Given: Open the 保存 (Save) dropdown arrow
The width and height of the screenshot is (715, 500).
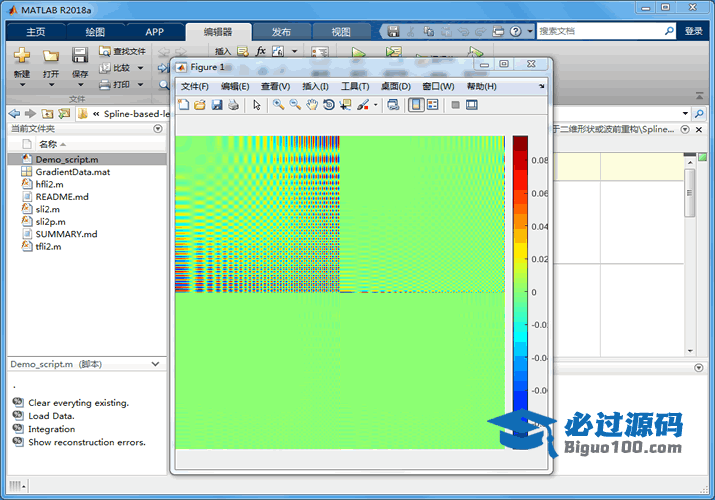Looking at the screenshot, I should coord(79,85).
